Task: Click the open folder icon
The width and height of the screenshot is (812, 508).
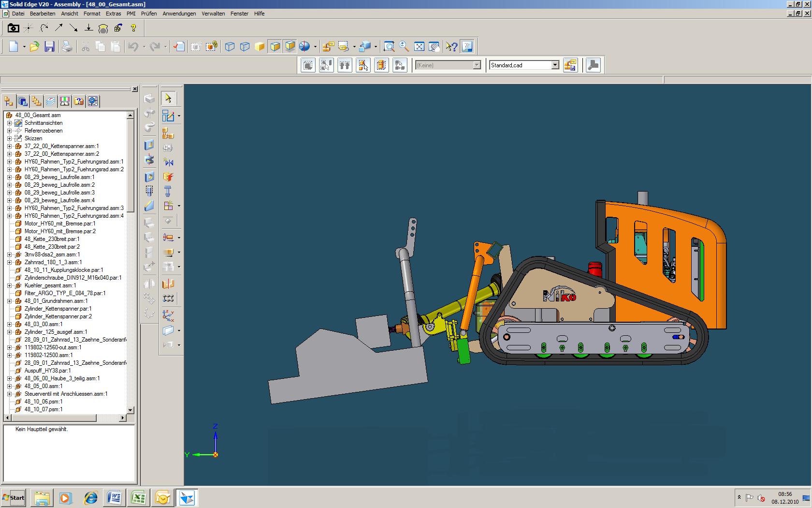Action: point(34,46)
